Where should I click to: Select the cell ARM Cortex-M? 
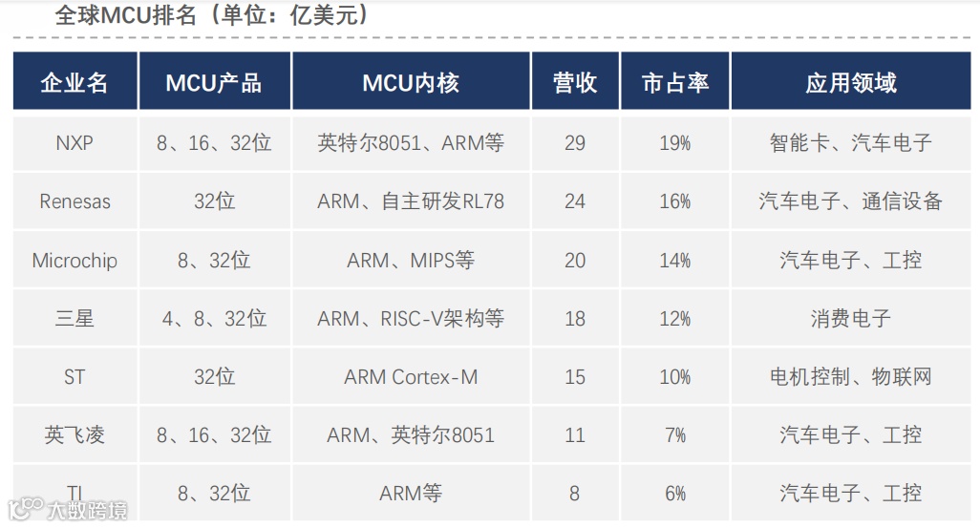coord(412,377)
